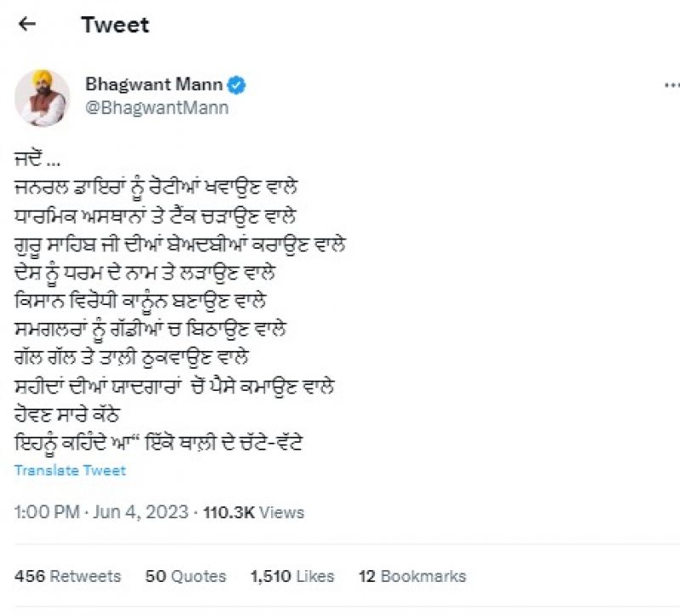Click the Translate Tweet link
Screen dimensions: 680x616
70,470
